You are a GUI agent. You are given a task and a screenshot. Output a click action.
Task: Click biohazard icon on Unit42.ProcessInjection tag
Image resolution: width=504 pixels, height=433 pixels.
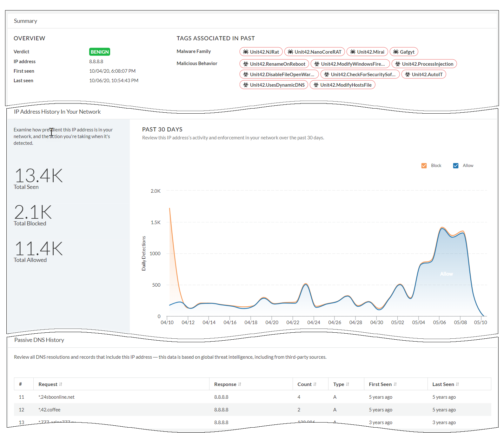(x=398, y=64)
